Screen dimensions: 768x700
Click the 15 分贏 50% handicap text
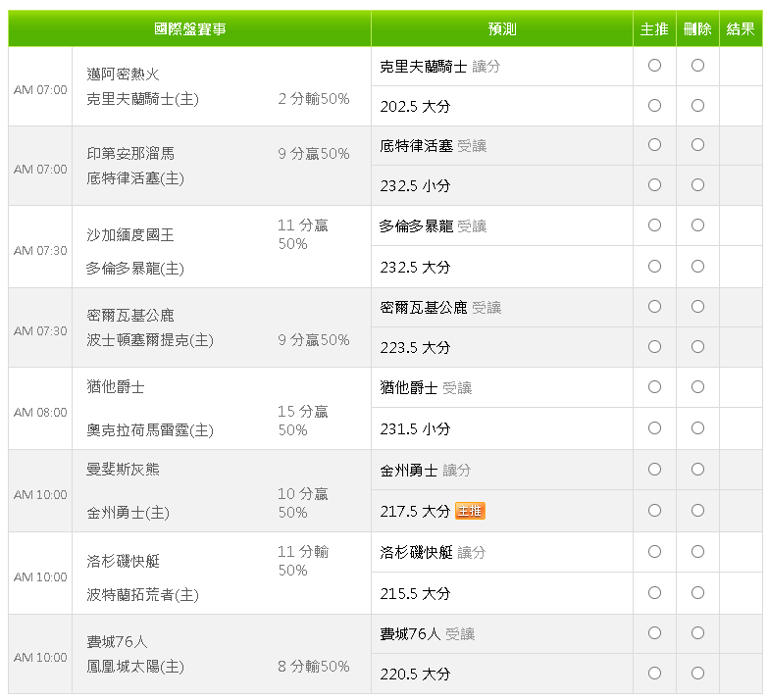303,421
